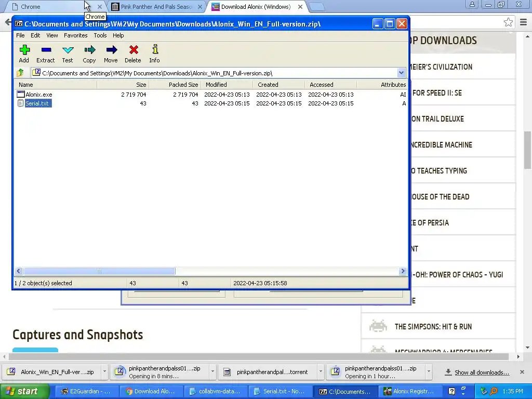Sort by the Modified column header
Screen dimensions: 532x399
coord(227,85)
